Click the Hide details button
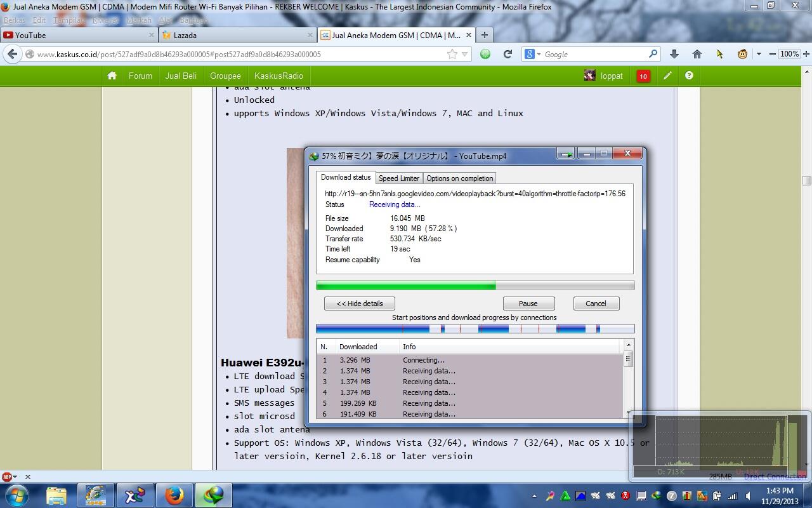 click(x=360, y=304)
